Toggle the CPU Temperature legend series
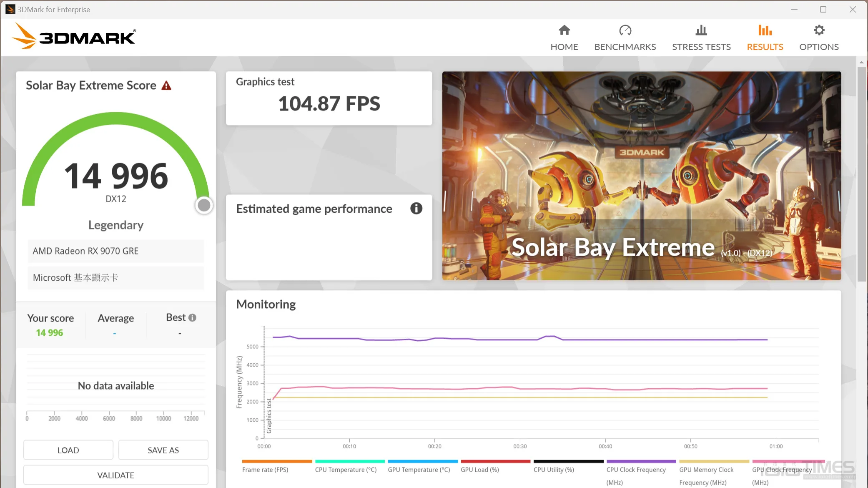Viewport: 868px width, 488px height. click(x=350, y=466)
